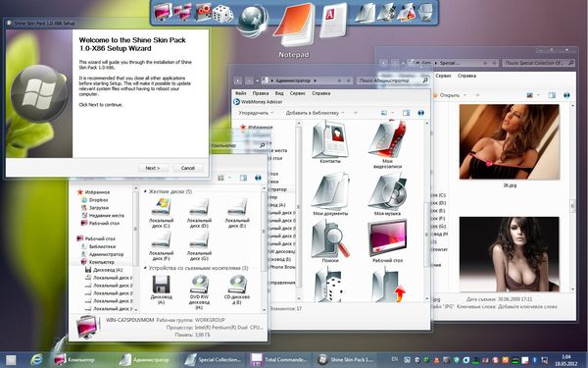Switch to Total Commander taskbar button
The height and width of the screenshot is (368, 588).
[x=279, y=360]
